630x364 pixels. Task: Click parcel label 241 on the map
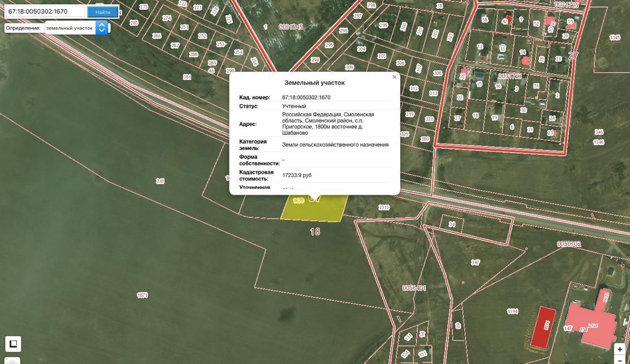(x=160, y=181)
